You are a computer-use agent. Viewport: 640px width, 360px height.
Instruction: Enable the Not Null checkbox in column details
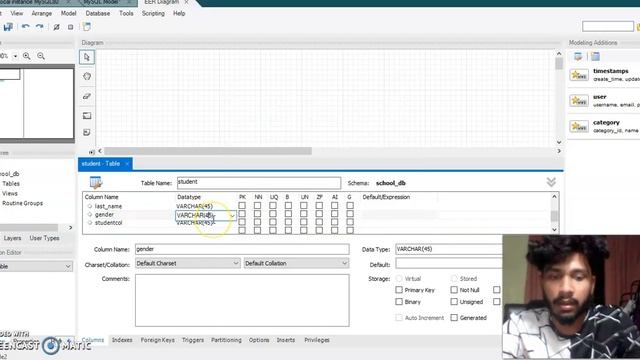[x=454, y=290]
